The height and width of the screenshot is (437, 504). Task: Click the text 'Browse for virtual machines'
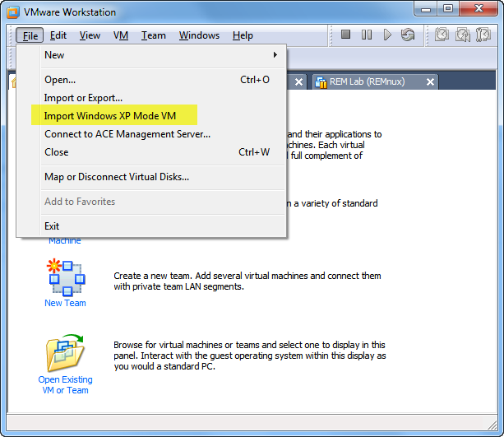(x=168, y=345)
